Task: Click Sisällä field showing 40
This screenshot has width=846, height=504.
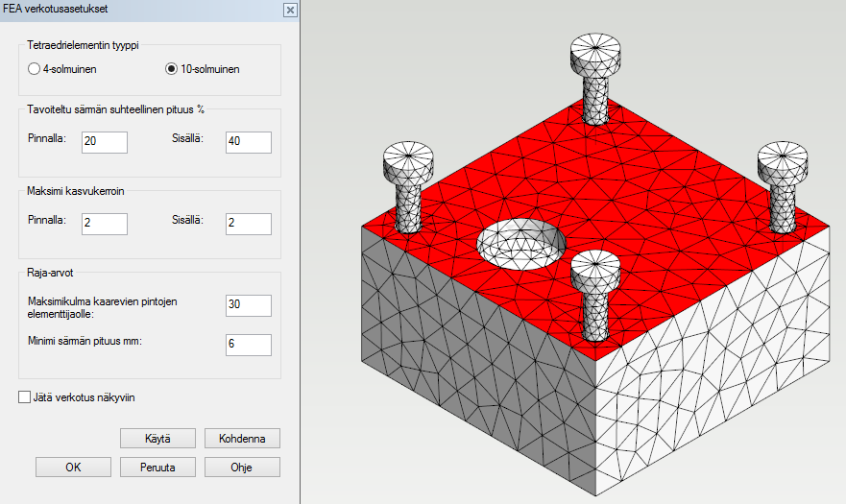Action: [248, 142]
